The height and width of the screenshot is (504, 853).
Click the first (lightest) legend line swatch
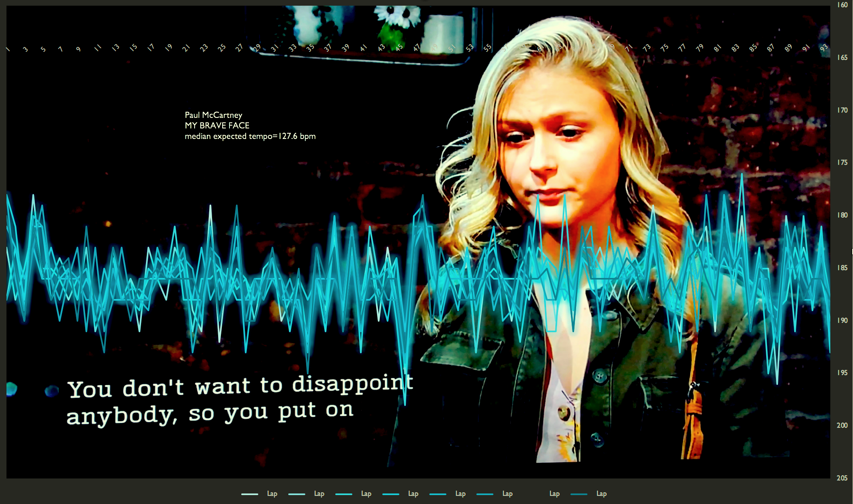[250, 494]
